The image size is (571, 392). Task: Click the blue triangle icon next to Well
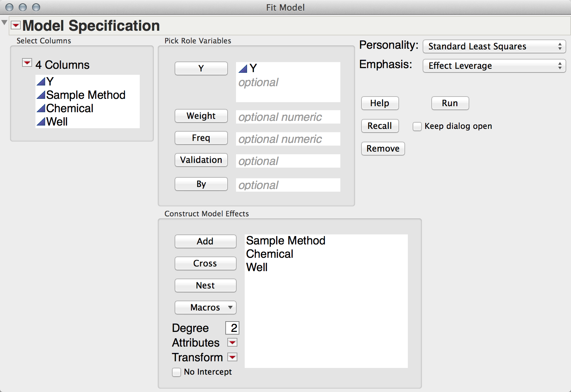[41, 122]
